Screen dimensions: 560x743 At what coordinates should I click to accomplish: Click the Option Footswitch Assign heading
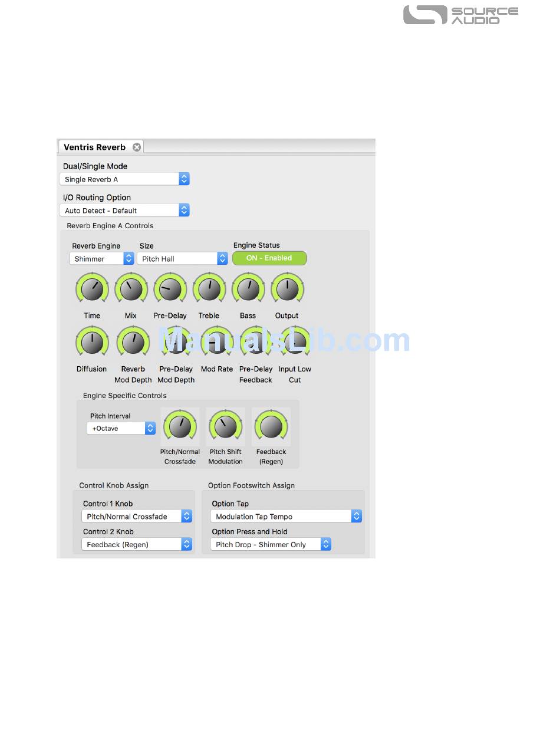tap(251, 485)
